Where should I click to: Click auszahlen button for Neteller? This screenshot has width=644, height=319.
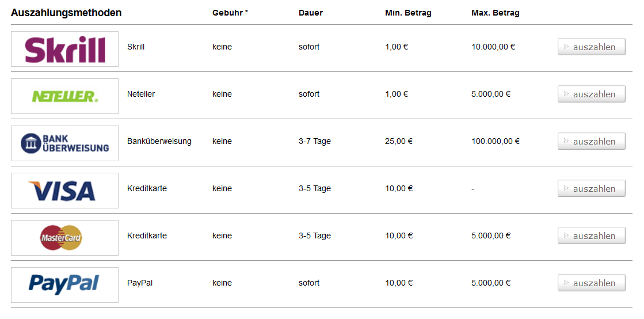pyautogui.click(x=592, y=94)
